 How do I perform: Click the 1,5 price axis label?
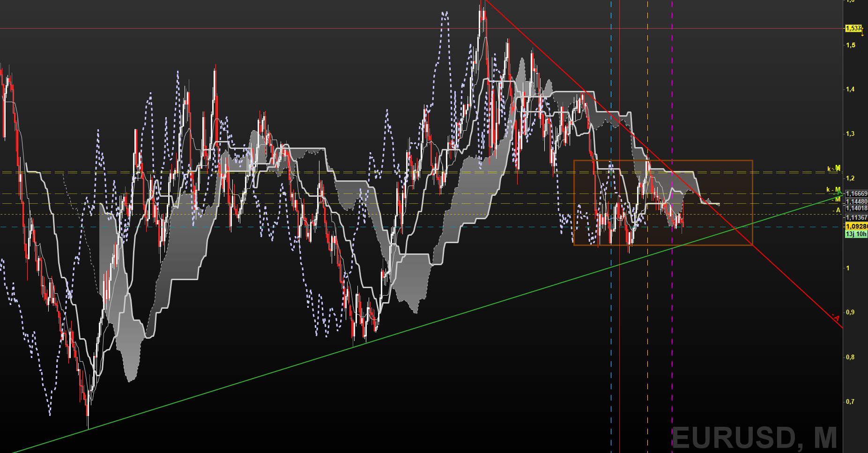pos(851,45)
